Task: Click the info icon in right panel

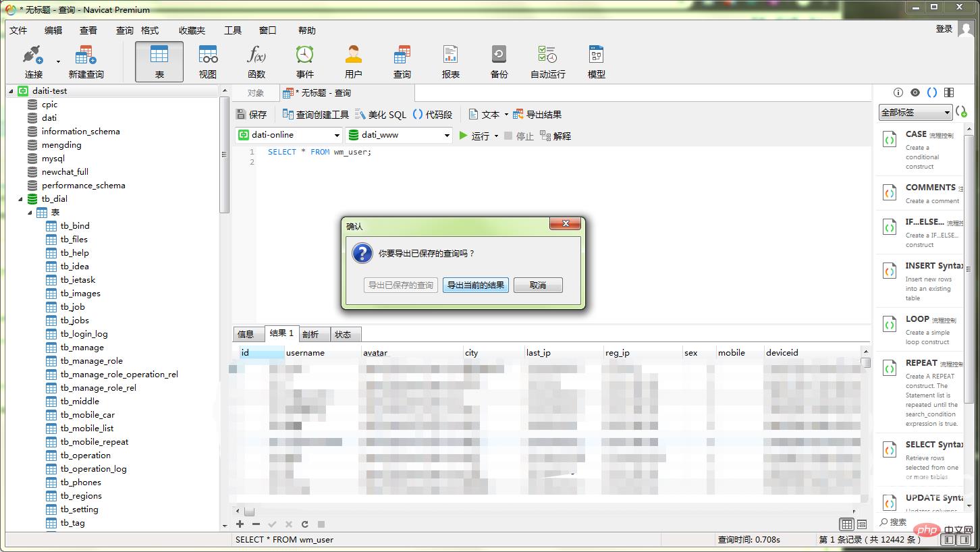Action: point(898,92)
